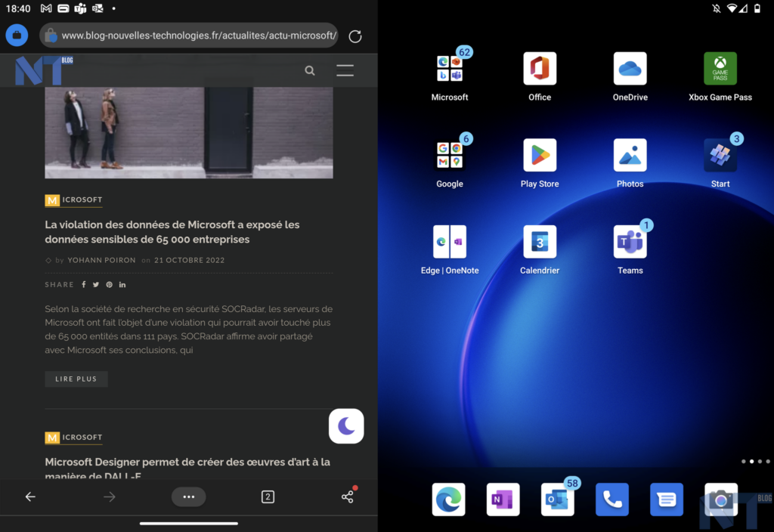Tap the muted notifications bell icon
This screenshot has width=774, height=532.
717,8
